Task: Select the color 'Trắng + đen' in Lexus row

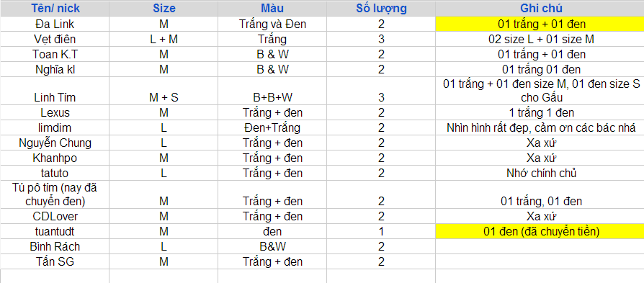Action: point(272,112)
